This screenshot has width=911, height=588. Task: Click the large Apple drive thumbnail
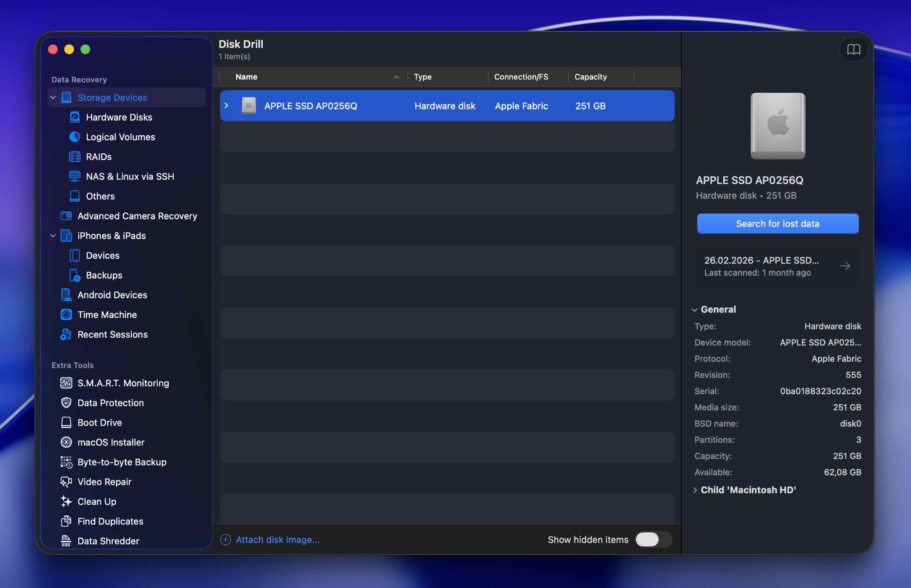(778, 126)
